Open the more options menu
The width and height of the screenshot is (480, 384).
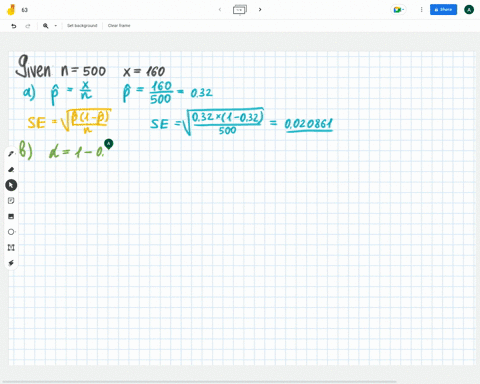tap(421, 10)
